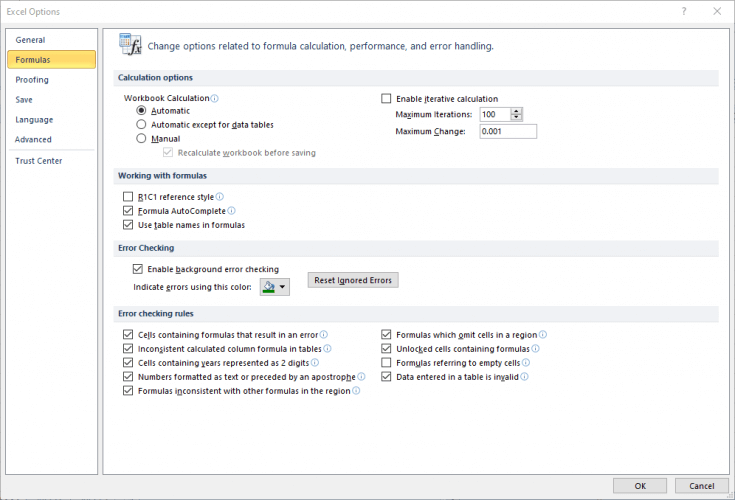
Task: Click the Maximum Change input field
Action: pos(508,131)
